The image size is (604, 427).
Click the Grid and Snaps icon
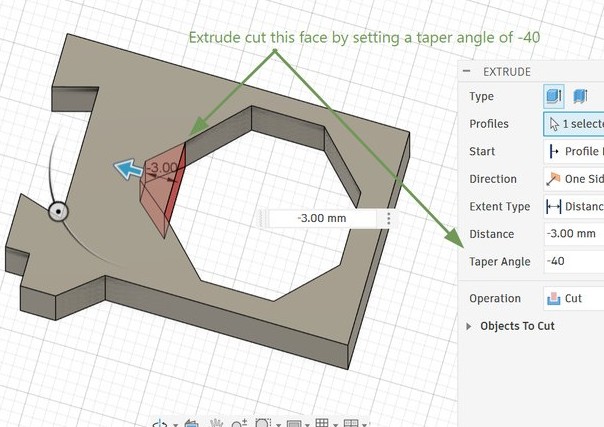coord(322,423)
